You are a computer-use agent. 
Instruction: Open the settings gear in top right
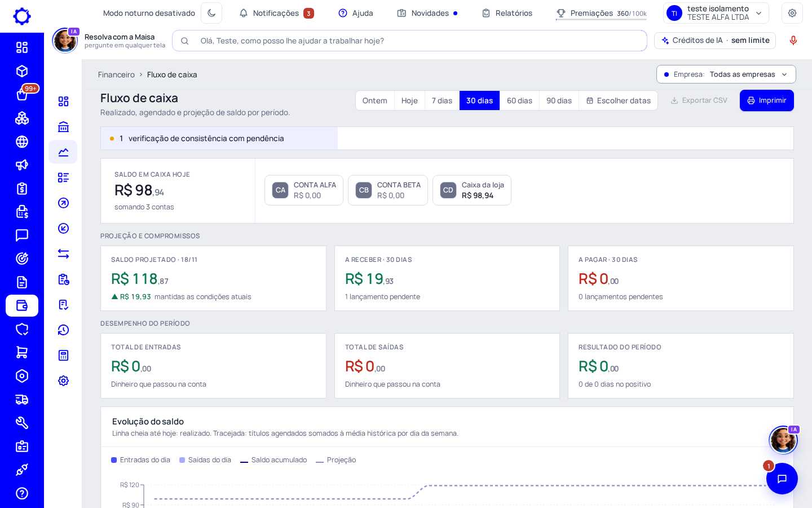point(792,13)
